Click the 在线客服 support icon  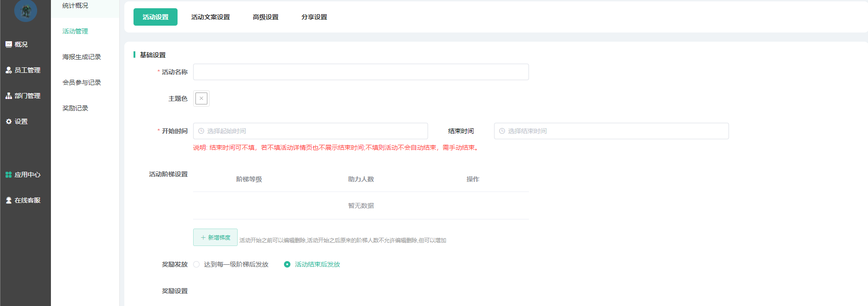(9, 200)
